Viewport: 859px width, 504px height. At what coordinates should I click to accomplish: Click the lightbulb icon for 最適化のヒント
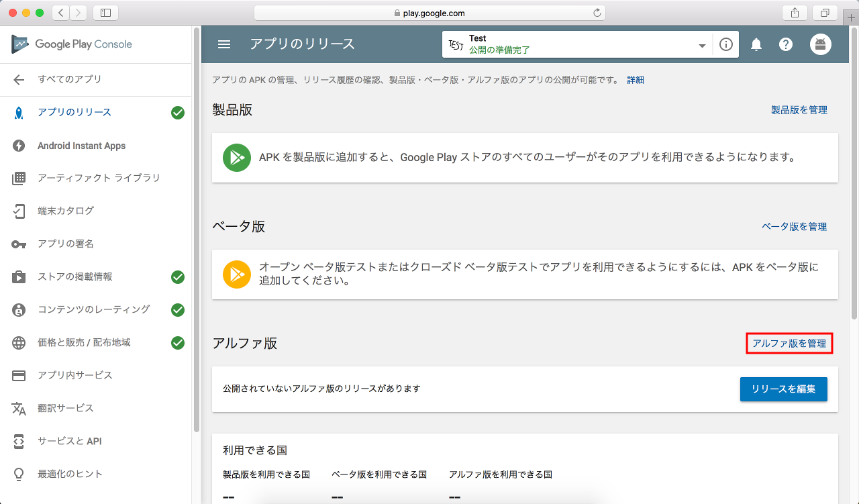19,474
